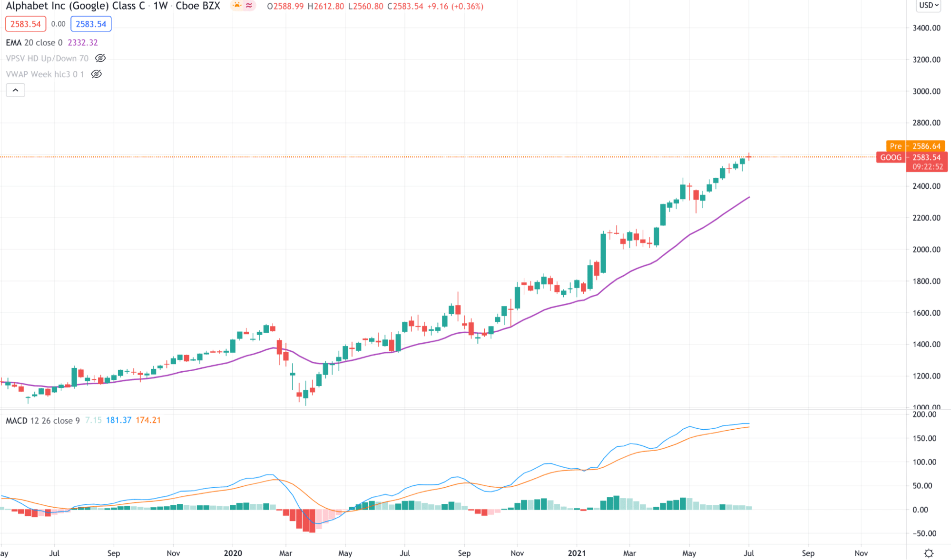Open the USD currency dropdown
Screen dimensions: 951x560
(x=929, y=6)
